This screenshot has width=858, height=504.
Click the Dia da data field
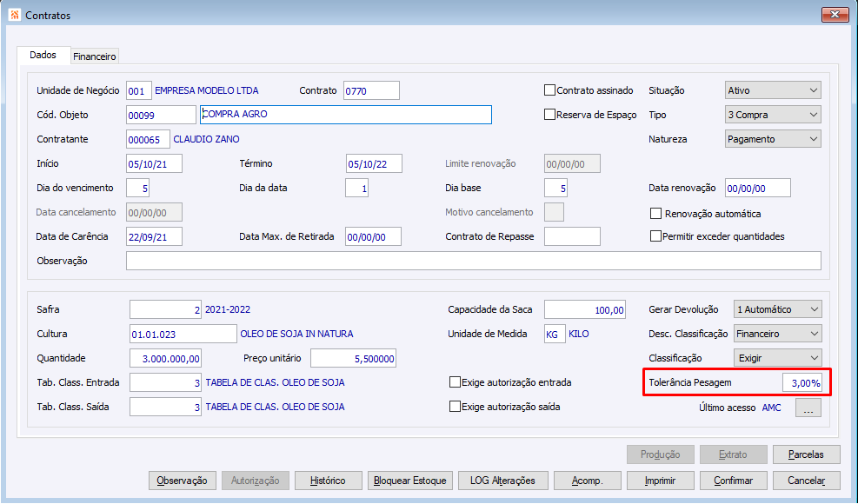tap(356, 189)
